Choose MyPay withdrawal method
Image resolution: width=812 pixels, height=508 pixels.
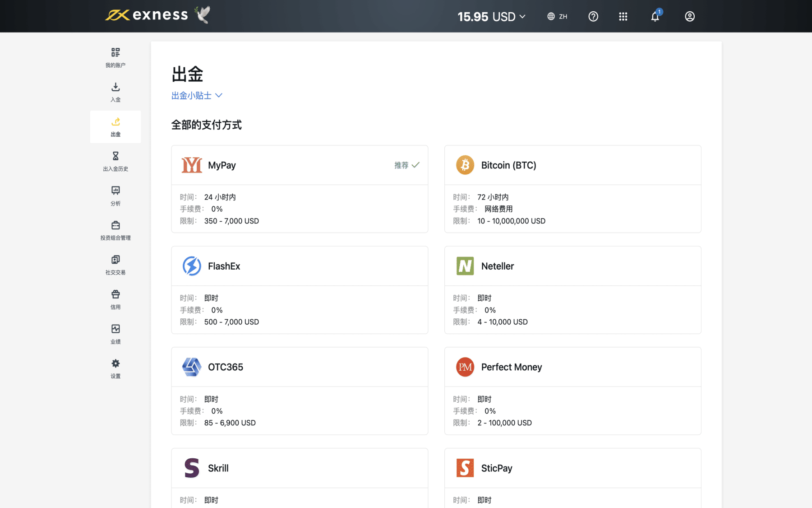click(x=299, y=189)
